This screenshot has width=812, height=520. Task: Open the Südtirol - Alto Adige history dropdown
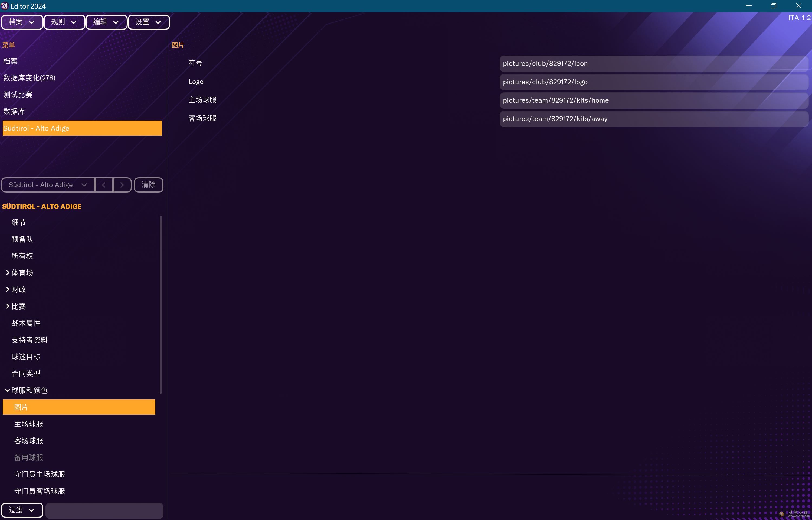point(48,185)
